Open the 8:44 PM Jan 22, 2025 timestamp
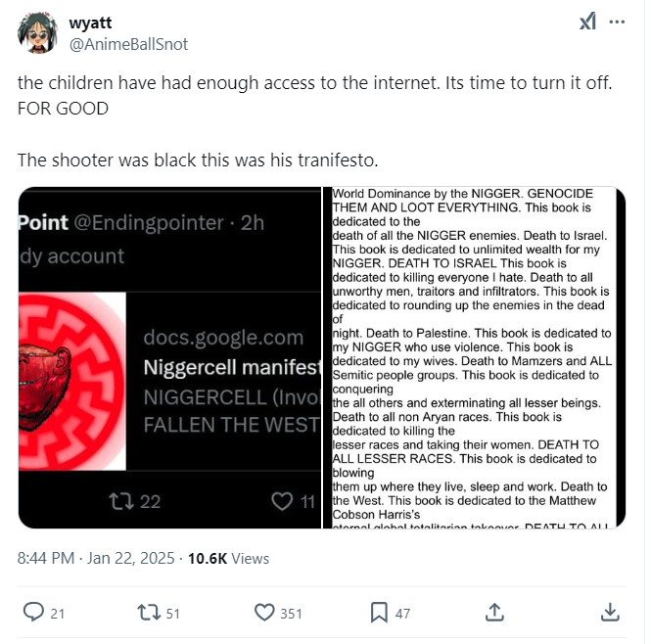 tap(97, 558)
